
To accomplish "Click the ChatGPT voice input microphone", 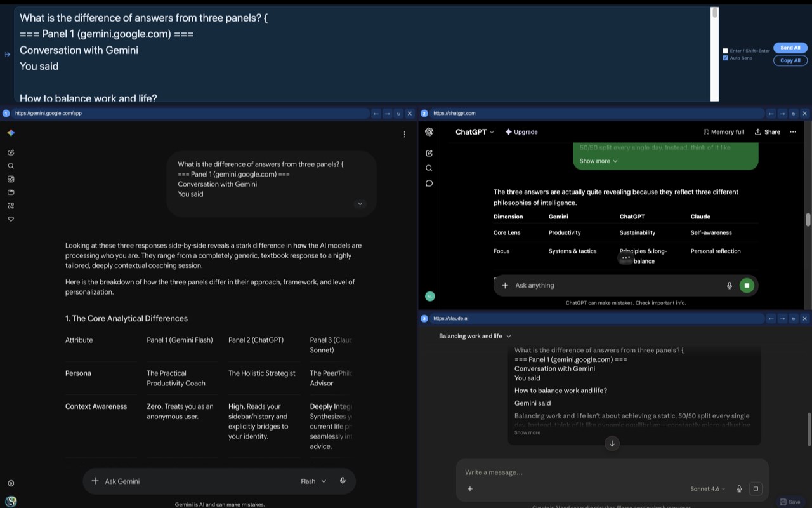I will [x=730, y=286].
